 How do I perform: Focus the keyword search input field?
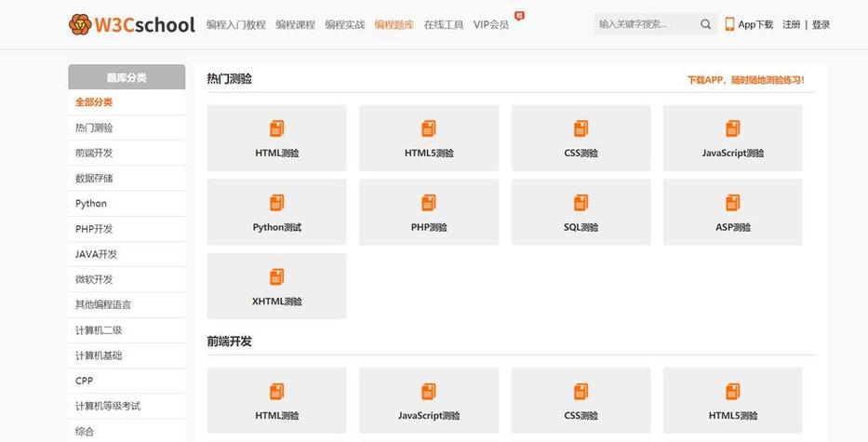(646, 24)
